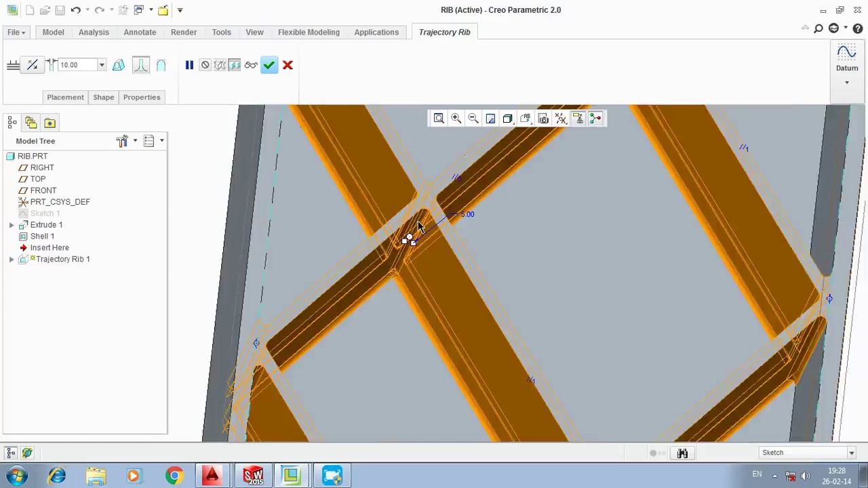
Task: Open the rib width value dropdown
Action: 102,65
